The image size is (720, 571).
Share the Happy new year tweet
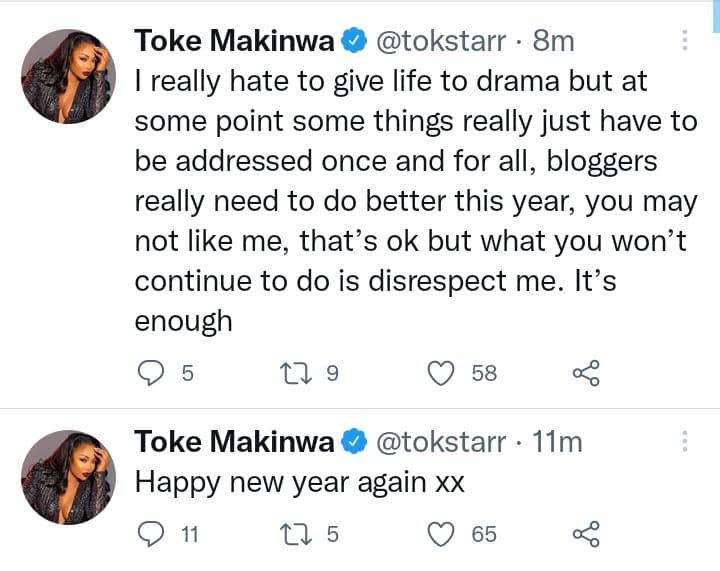point(585,535)
